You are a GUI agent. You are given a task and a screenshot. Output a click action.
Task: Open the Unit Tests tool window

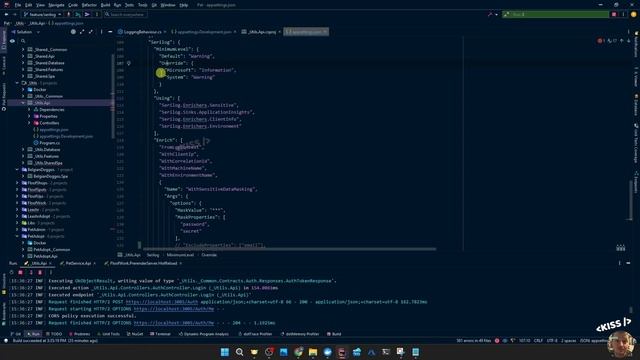[x=108, y=334]
